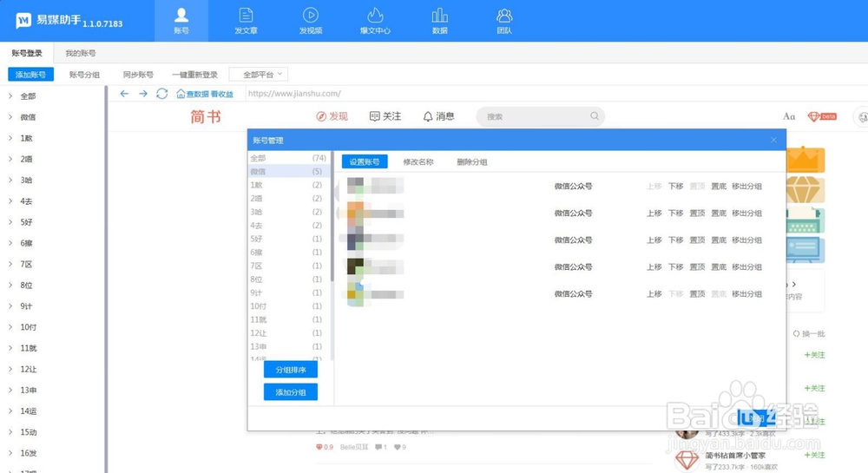Click the 分组排序 button
Viewport: 868px width, 473px height.
pos(291,370)
